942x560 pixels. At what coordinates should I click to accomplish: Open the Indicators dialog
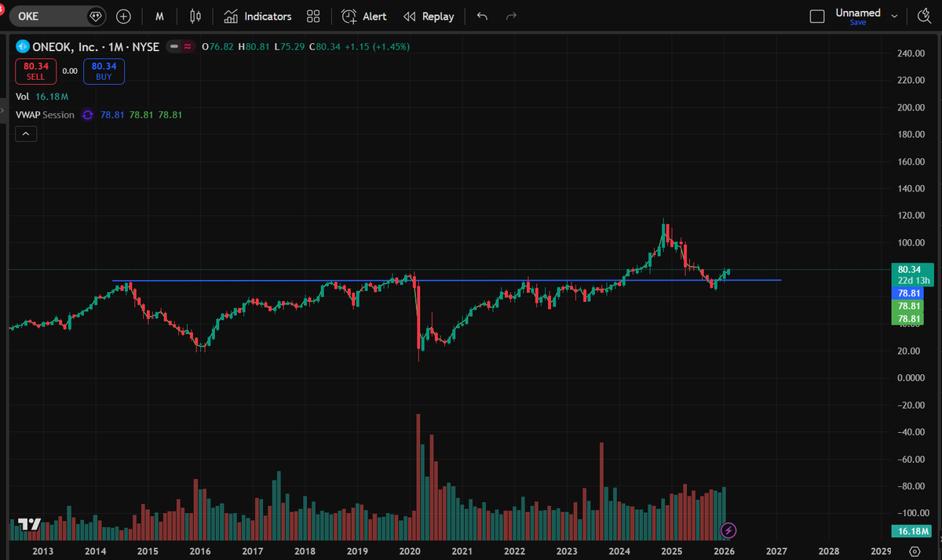[257, 16]
